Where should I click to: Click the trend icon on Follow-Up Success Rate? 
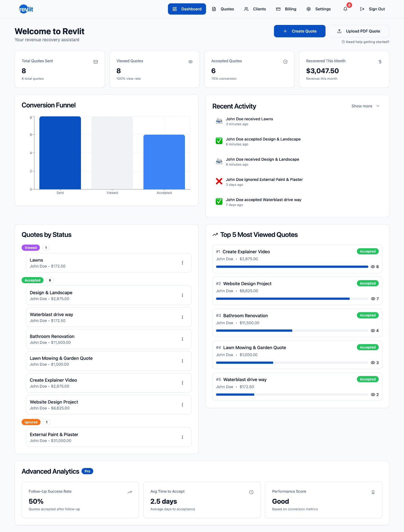point(129,492)
